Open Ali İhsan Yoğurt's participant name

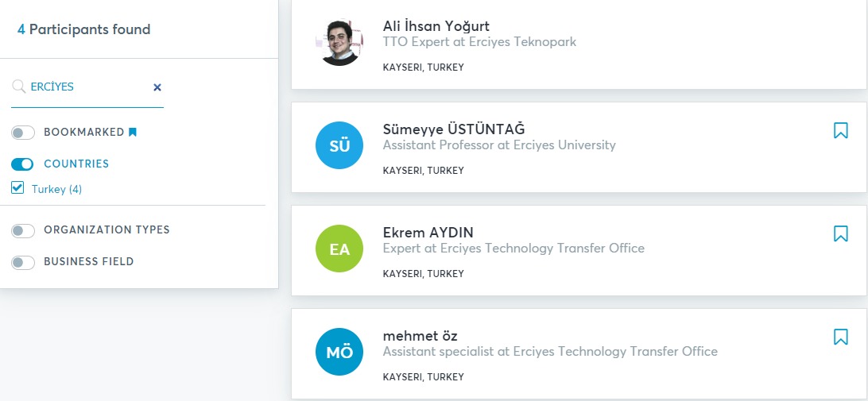(436, 26)
